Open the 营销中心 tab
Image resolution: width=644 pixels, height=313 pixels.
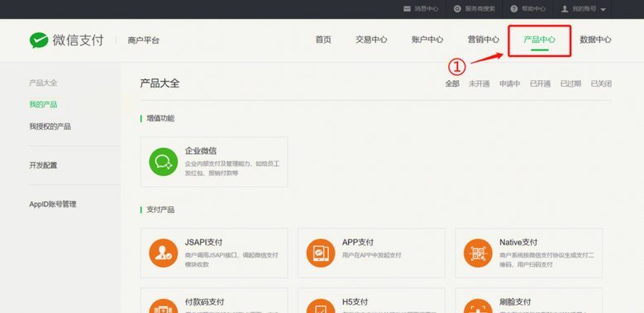pyautogui.click(x=484, y=40)
